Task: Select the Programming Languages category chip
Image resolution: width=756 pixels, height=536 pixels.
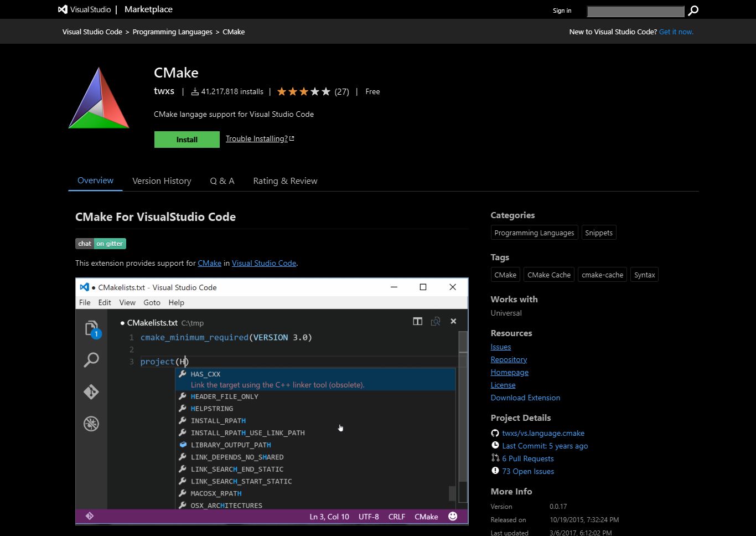Action: pos(534,233)
